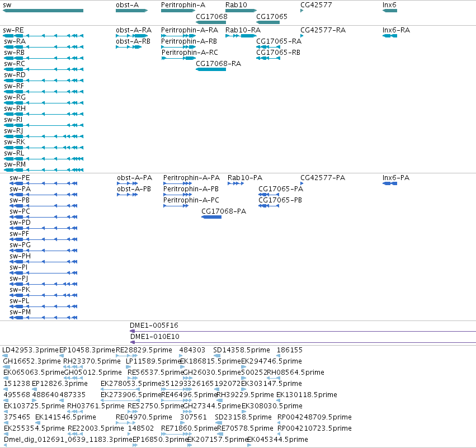Open EST Dmel_dig_012691_0639_1183.3prime
The height and width of the screenshot is (448, 476).
[68, 440]
